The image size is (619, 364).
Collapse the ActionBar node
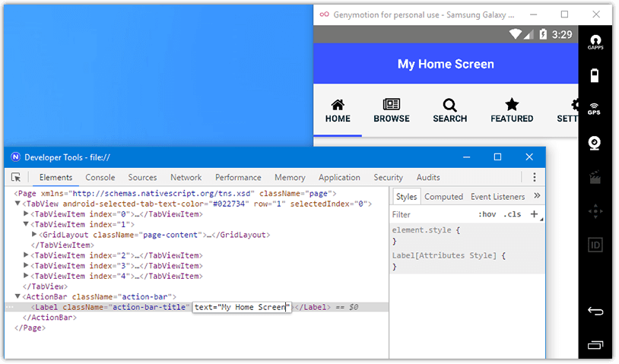click(x=17, y=296)
